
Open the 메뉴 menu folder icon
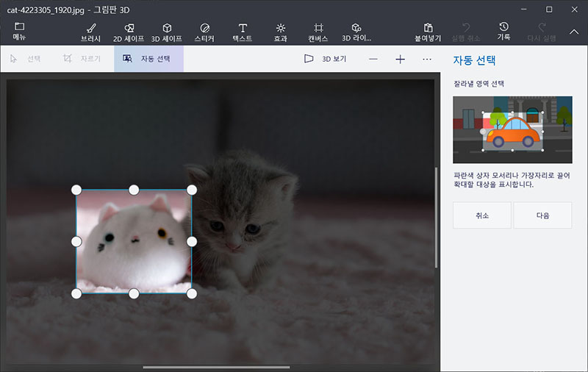click(19, 31)
